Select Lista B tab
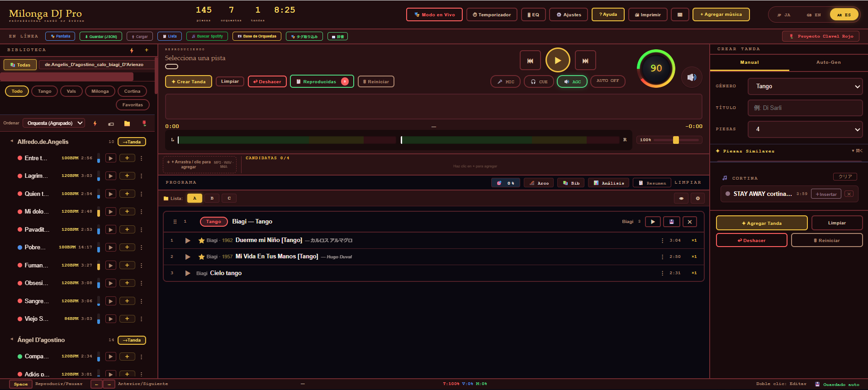This screenshot has height=390, width=868. 212,199
